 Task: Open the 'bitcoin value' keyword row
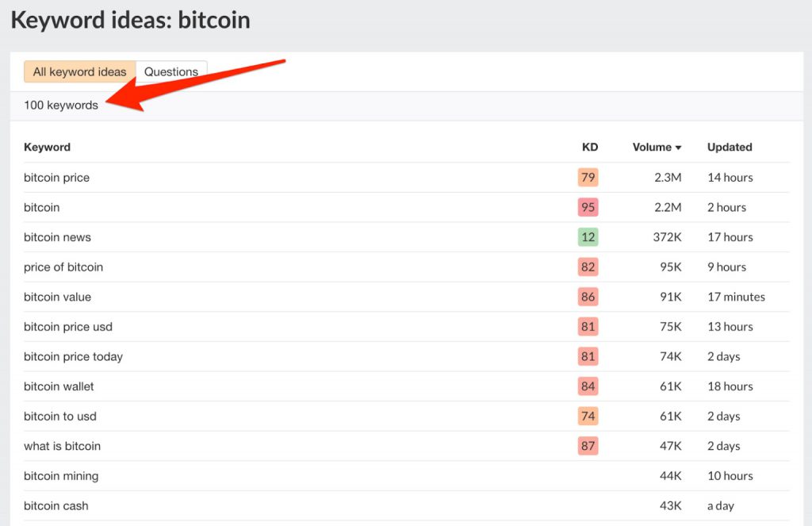coord(57,297)
